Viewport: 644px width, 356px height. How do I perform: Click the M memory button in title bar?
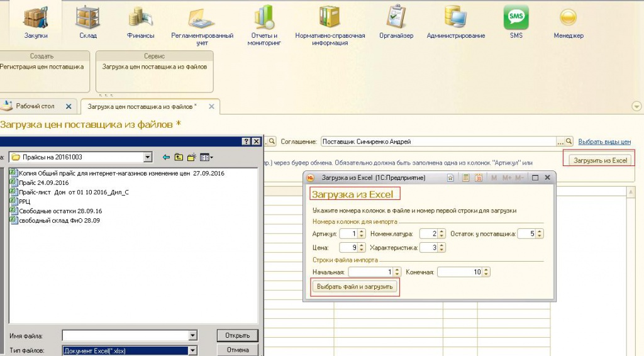494,178
